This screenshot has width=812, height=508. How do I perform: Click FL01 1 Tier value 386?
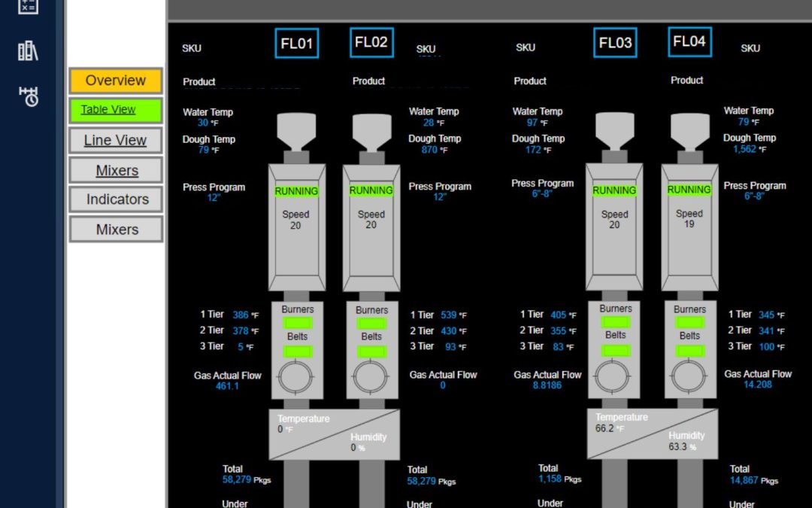click(241, 315)
